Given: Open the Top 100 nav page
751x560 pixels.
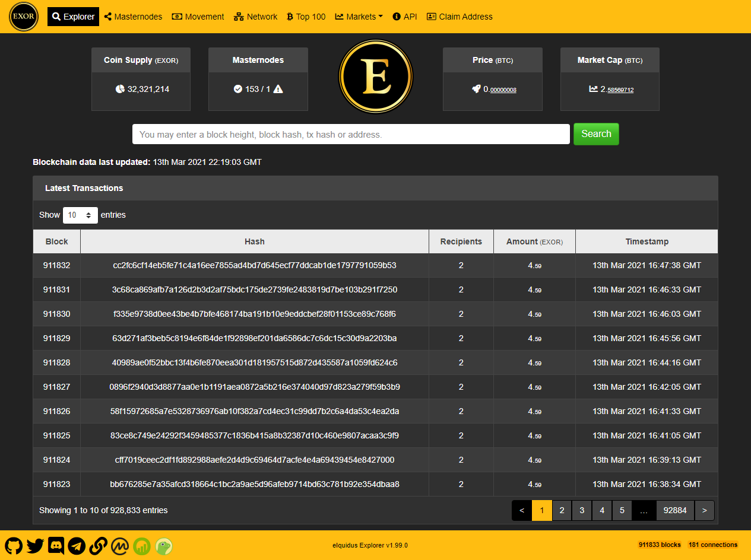Looking at the screenshot, I should click(x=306, y=17).
